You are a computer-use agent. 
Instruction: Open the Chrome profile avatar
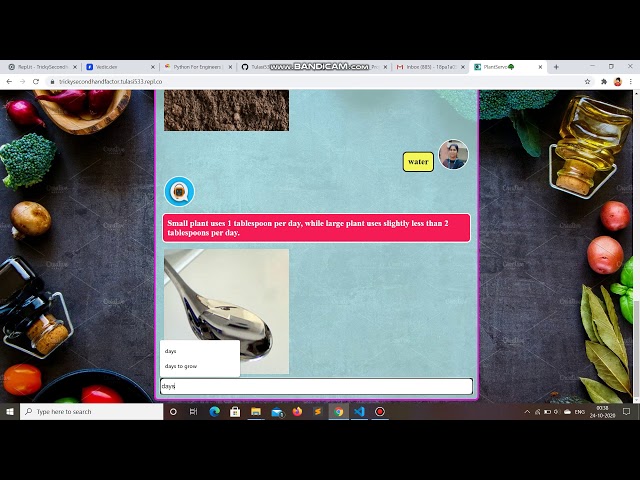click(618, 82)
